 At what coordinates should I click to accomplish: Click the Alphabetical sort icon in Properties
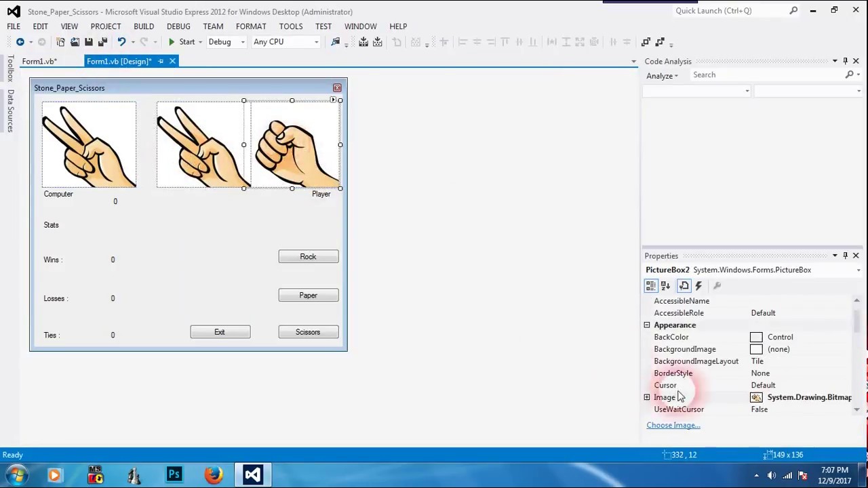coord(665,286)
